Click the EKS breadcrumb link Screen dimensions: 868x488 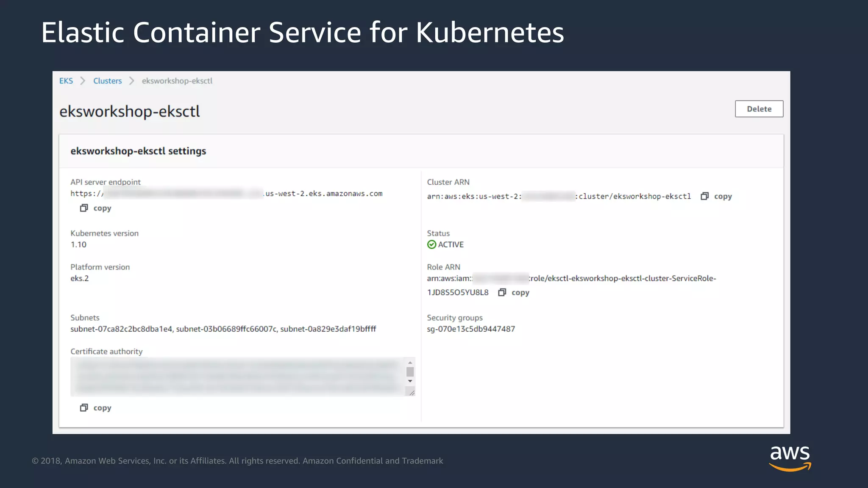click(66, 81)
